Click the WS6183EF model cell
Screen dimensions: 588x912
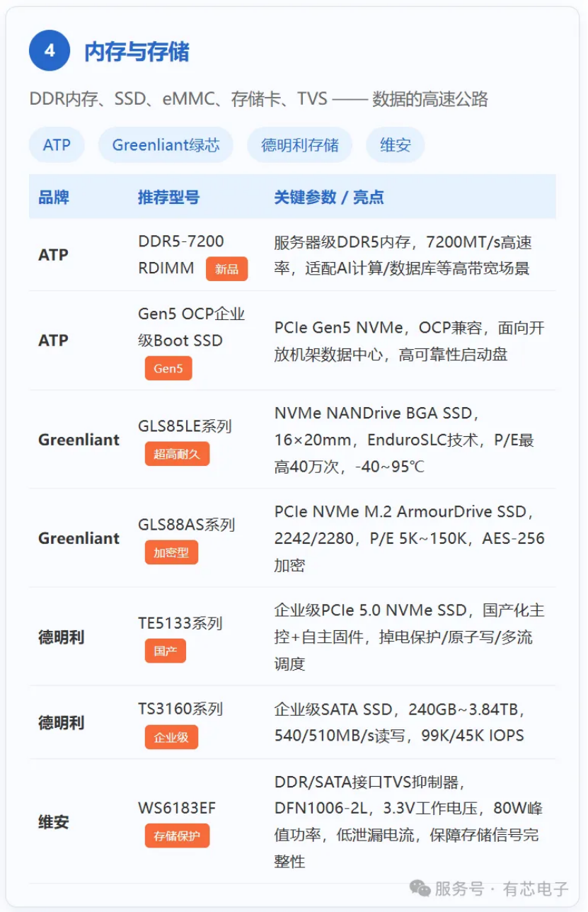click(x=177, y=808)
